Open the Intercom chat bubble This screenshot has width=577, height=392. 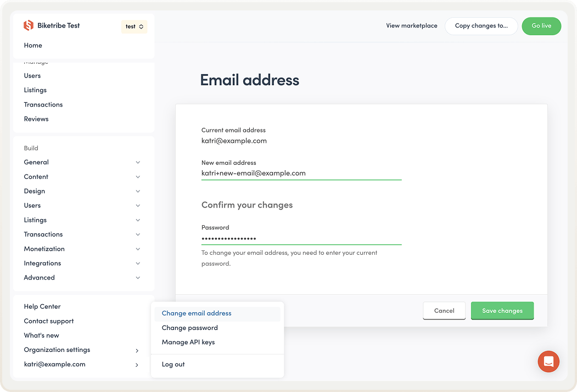[x=548, y=361]
